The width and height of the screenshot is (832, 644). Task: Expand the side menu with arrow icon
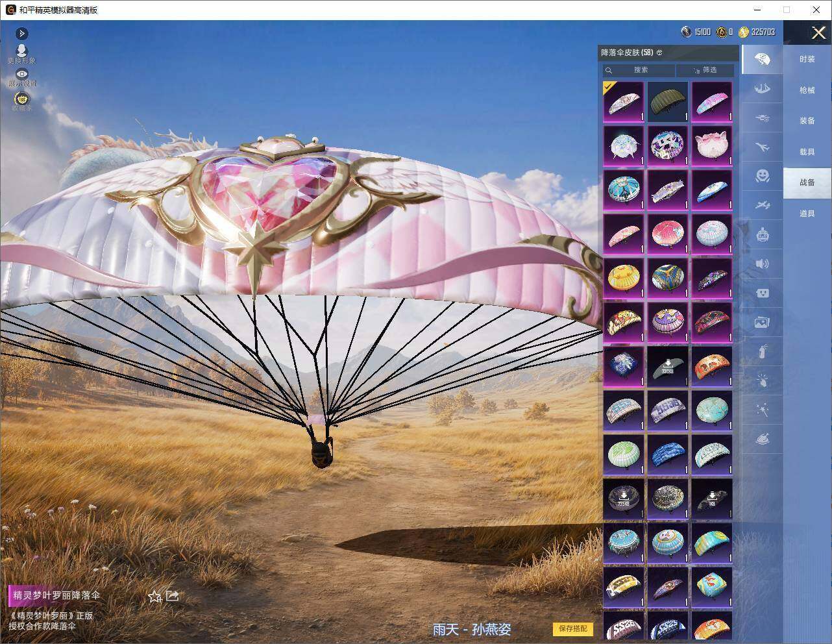pyautogui.click(x=22, y=33)
